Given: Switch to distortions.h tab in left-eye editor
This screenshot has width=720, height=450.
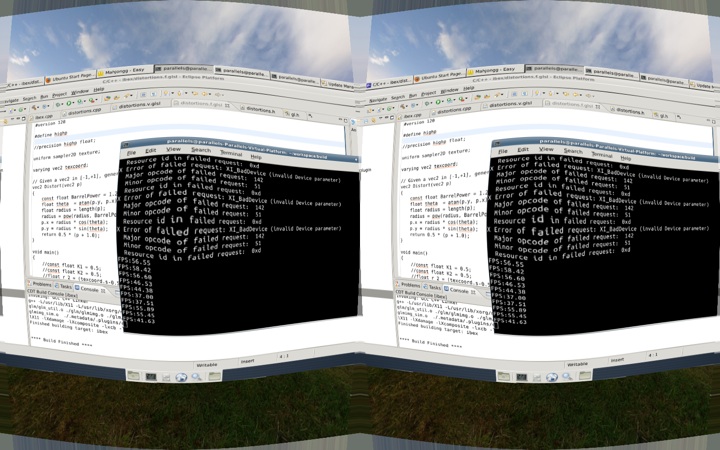Looking at the screenshot, I should coord(259,110).
